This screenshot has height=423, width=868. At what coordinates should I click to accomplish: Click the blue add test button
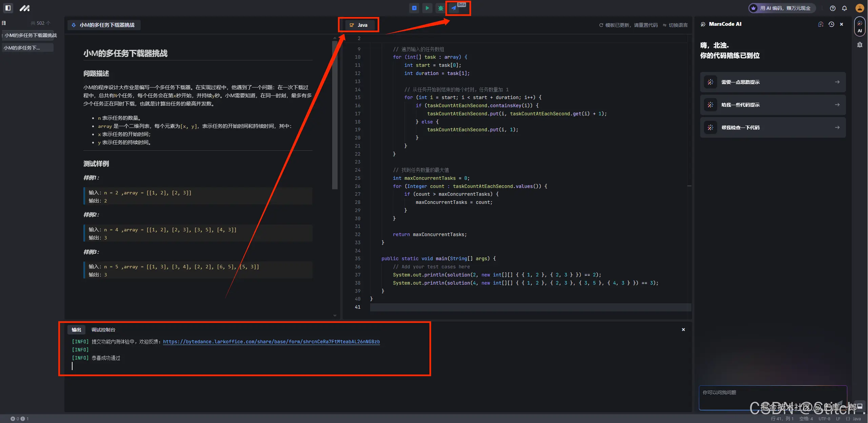(414, 8)
